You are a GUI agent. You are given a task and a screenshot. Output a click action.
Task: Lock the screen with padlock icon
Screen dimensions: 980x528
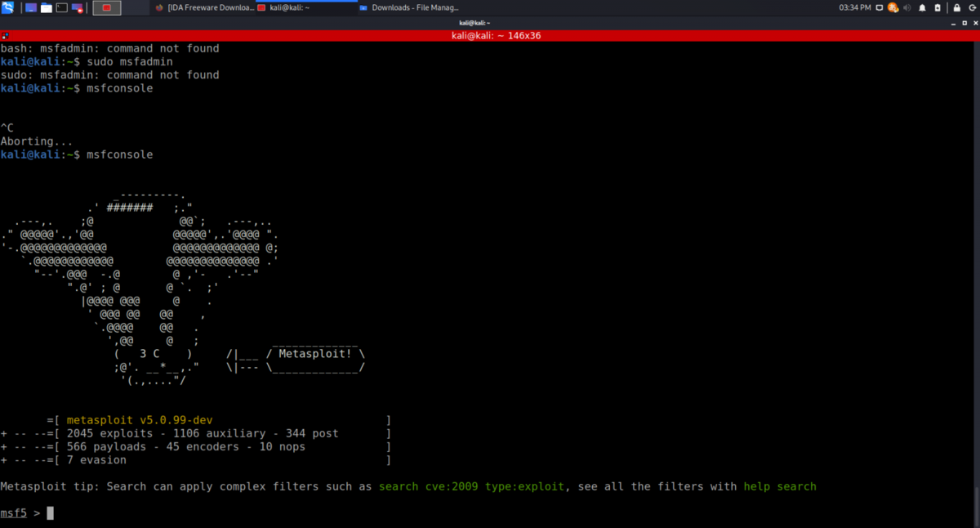pyautogui.click(x=957, y=8)
